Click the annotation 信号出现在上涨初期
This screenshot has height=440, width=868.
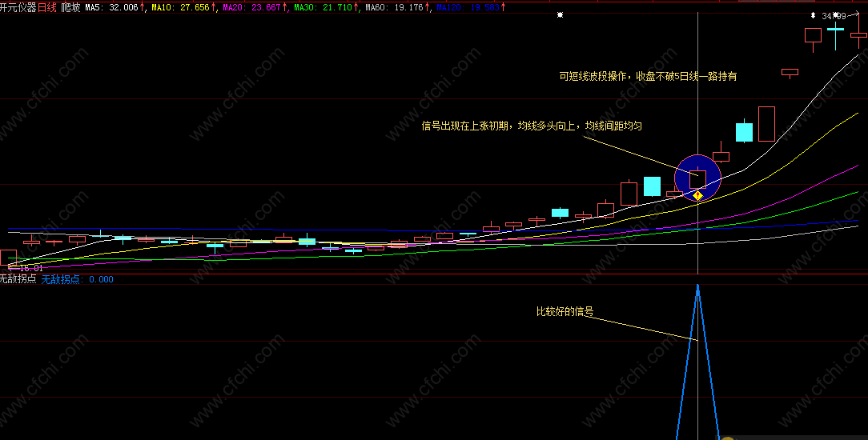click(468, 126)
